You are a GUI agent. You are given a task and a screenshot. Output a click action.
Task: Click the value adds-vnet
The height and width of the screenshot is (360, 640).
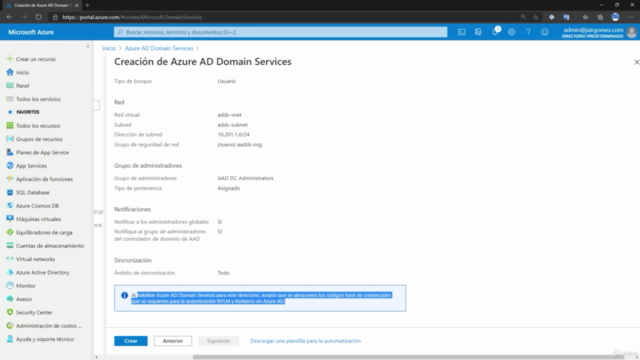[229, 115]
